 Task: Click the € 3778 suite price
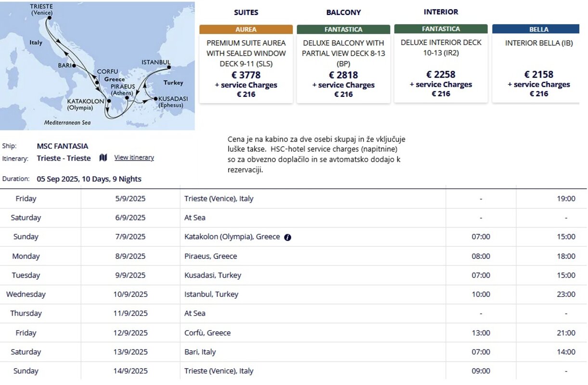click(x=246, y=75)
